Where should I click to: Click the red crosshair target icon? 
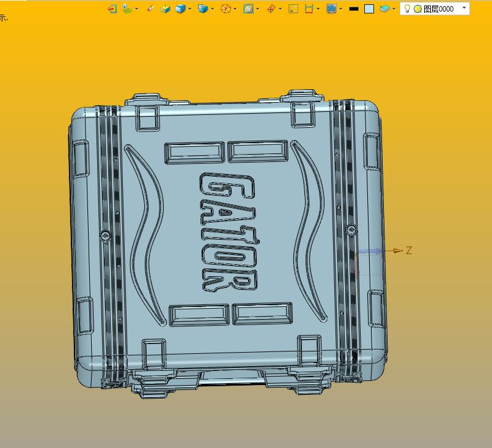pyautogui.click(x=271, y=9)
